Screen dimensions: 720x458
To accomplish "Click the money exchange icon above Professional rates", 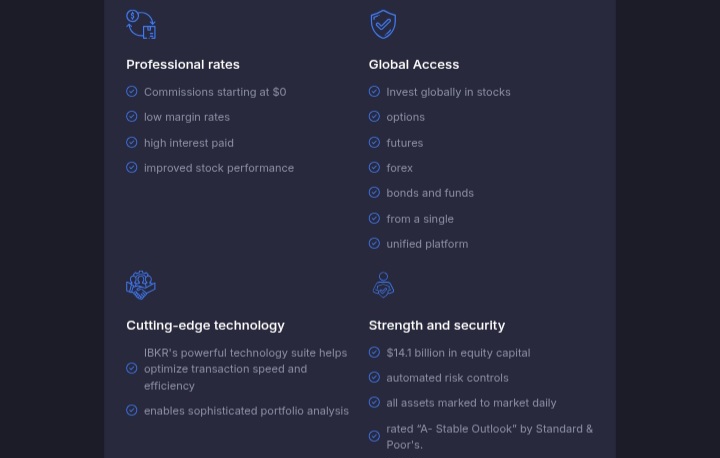I will click(x=141, y=25).
